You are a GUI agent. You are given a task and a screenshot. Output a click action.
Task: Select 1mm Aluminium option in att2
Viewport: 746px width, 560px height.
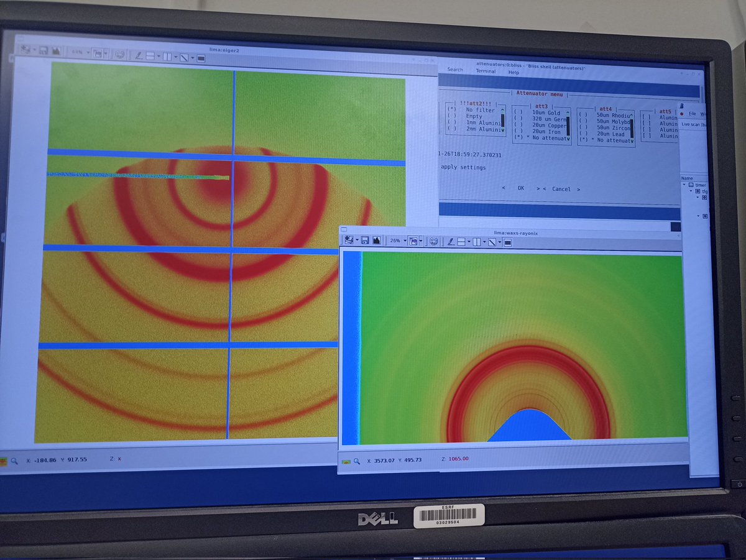pyautogui.click(x=474, y=122)
